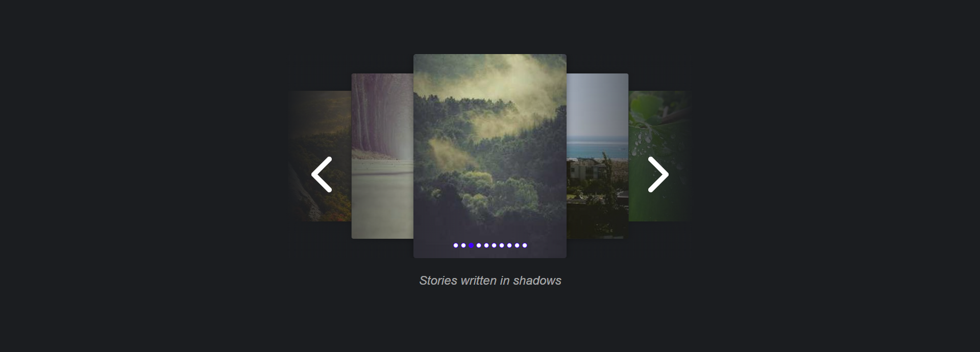
Task: Select the sixth pagination dot
Action: click(494, 245)
